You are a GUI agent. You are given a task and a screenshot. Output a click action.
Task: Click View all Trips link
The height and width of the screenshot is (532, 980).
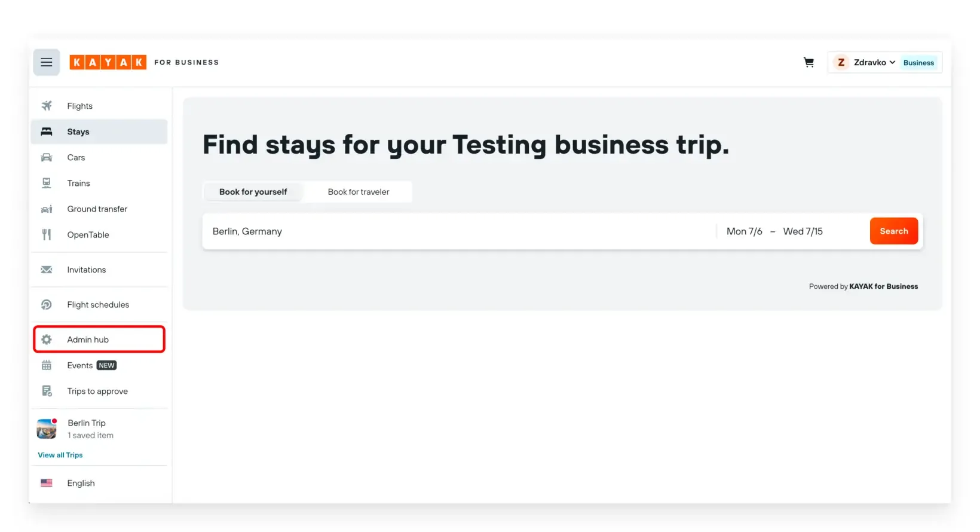60,455
